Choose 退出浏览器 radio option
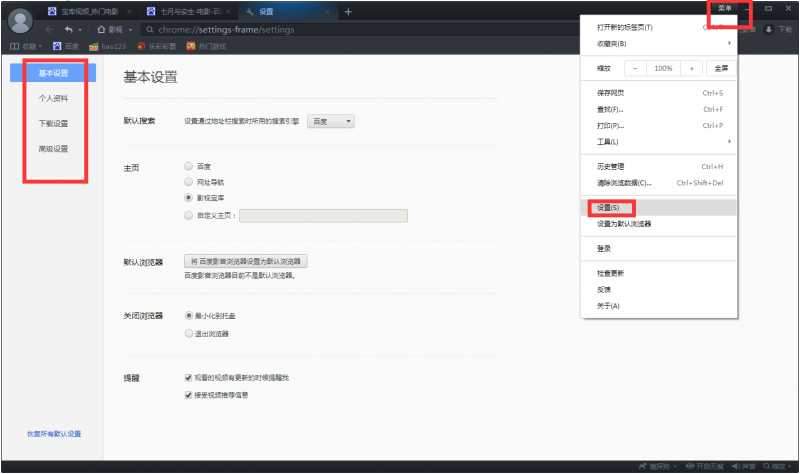800x474 pixels. tap(189, 333)
